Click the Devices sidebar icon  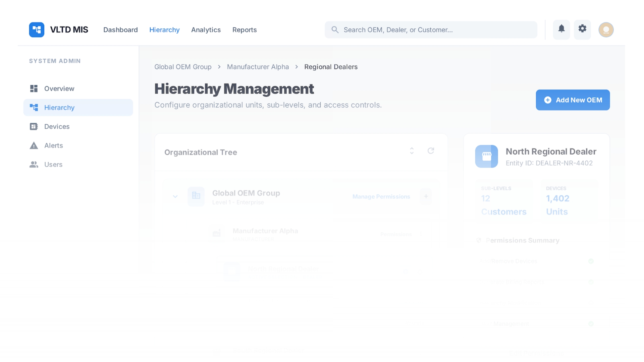click(34, 126)
